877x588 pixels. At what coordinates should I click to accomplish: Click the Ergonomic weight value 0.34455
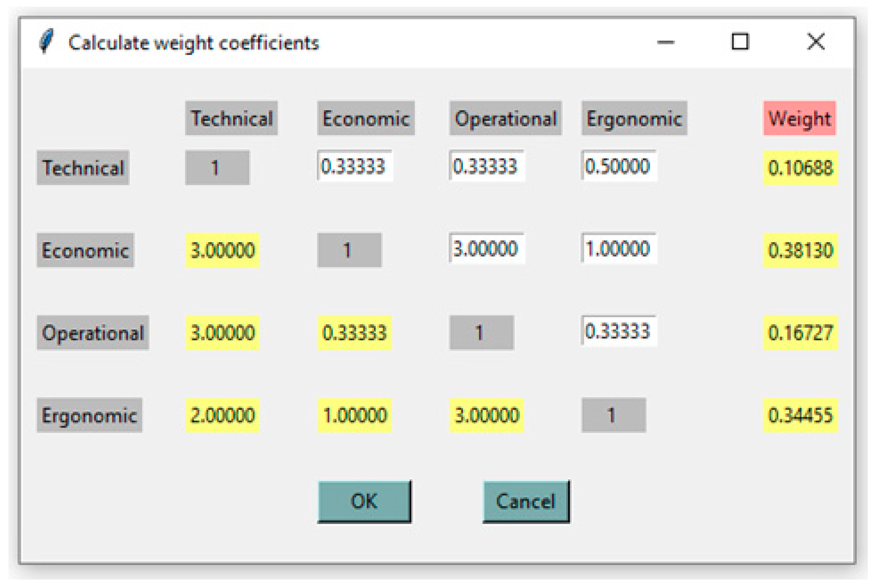coord(800,415)
